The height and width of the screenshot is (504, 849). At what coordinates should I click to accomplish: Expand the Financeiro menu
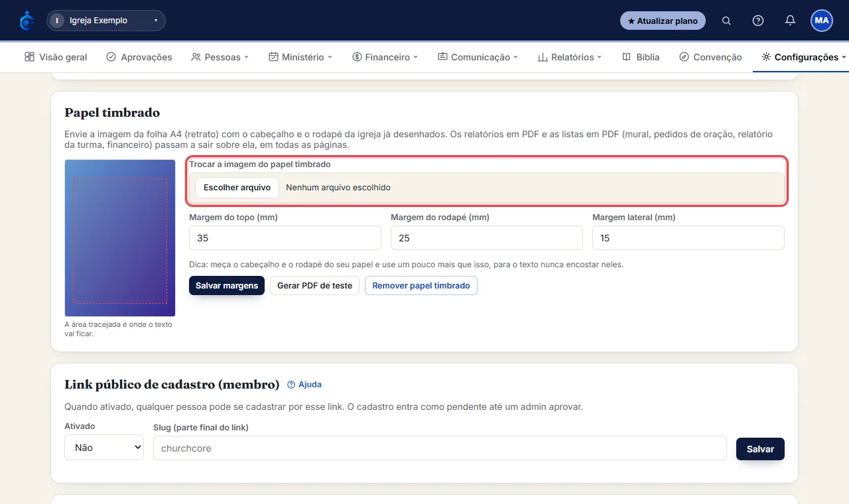click(385, 57)
